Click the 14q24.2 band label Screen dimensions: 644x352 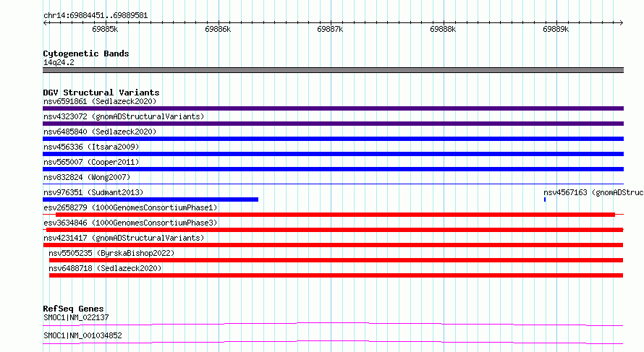point(59,62)
